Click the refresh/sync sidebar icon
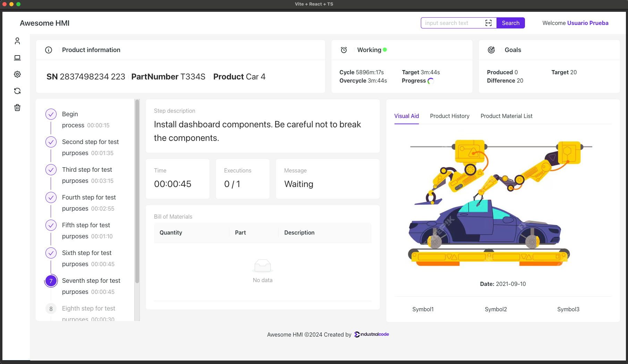The width and height of the screenshot is (628, 364). [17, 91]
